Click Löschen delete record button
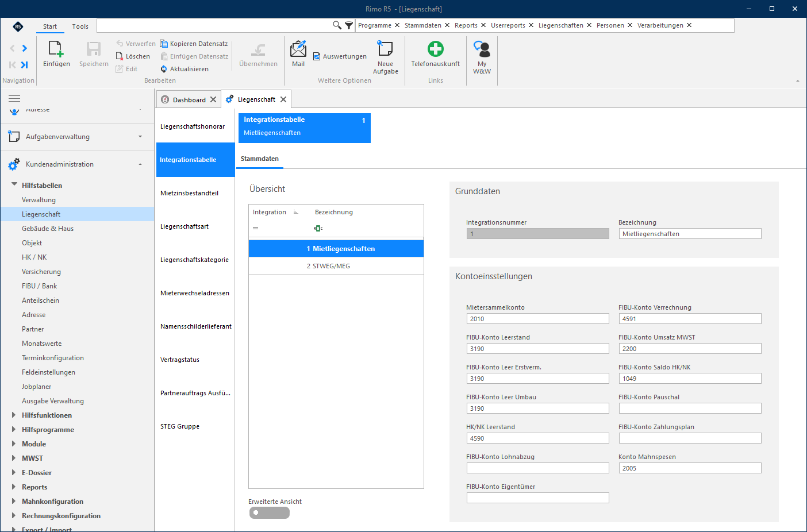This screenshot has width=807, height=532. [133, 56]
